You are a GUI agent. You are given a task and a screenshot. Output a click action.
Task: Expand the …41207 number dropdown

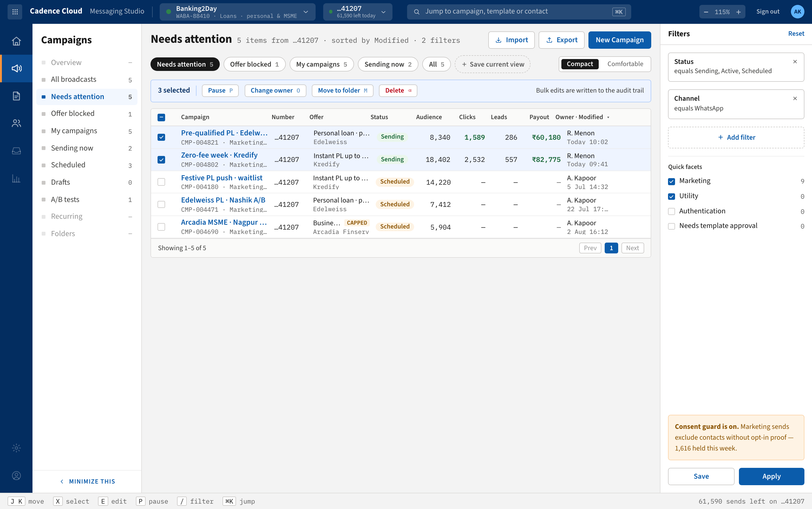click(x=357, y=12)
